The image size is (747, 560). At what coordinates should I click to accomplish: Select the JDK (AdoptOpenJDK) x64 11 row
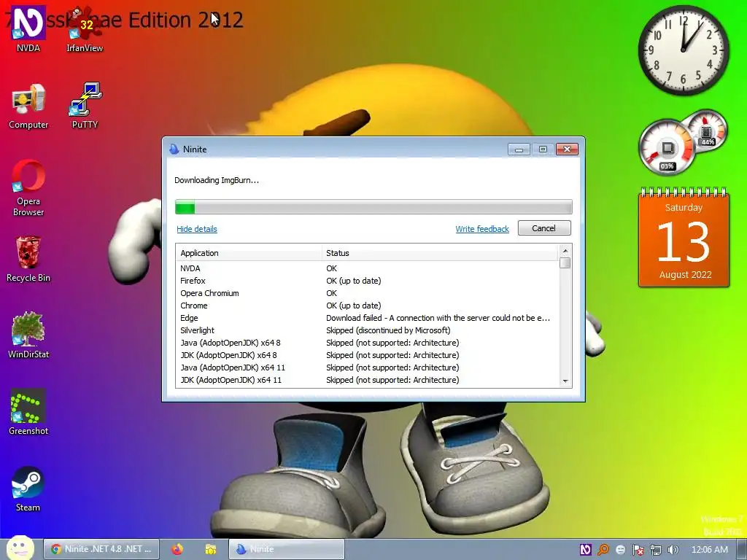tap(368, 380)
